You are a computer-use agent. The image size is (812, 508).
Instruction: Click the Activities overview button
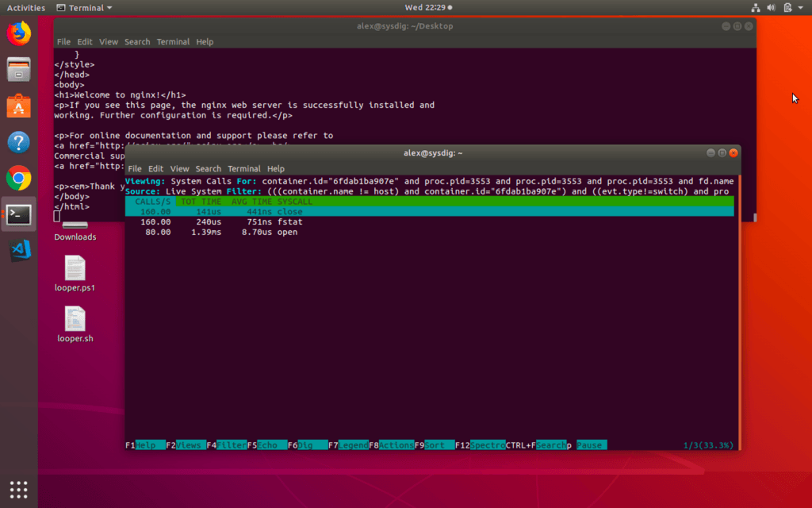pyautogui.click(x=26, y=8)
